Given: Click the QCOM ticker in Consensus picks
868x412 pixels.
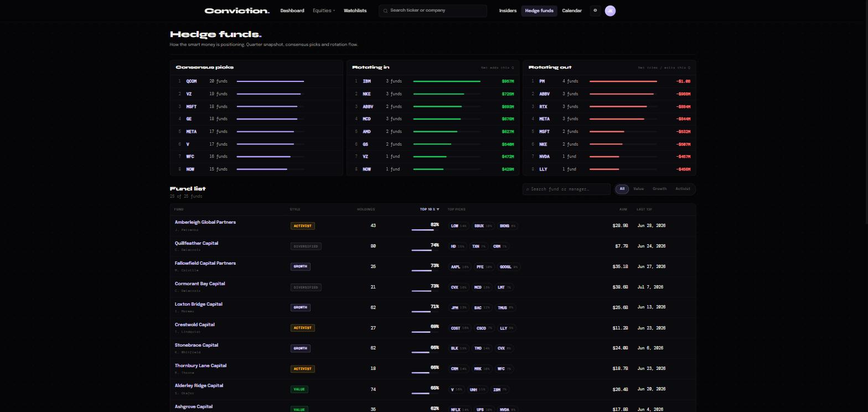Looking at the screenshot, I should coord(192,81).
